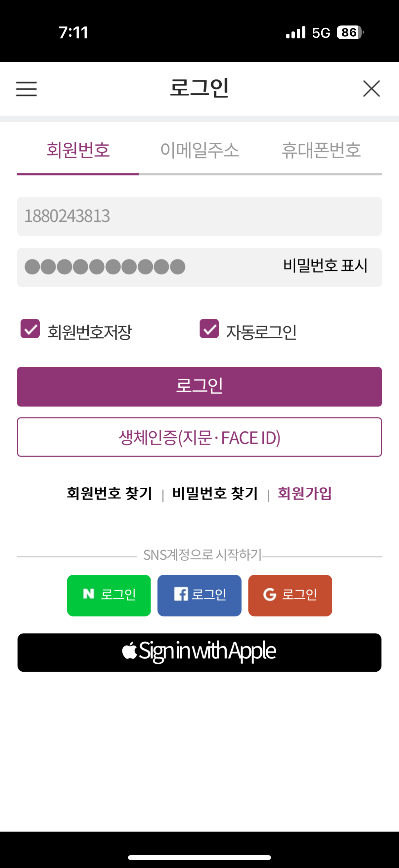Toggle 비밀번호 표시 to show password
Image resolution: width=399 pixels, height=868 pixels.
pos(325,266)
